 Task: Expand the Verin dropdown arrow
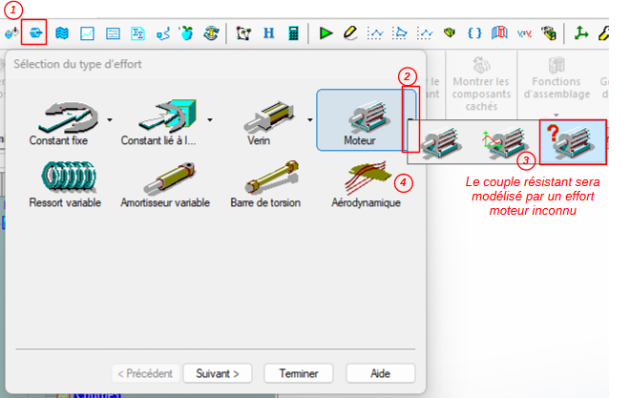tap(310, 119)
